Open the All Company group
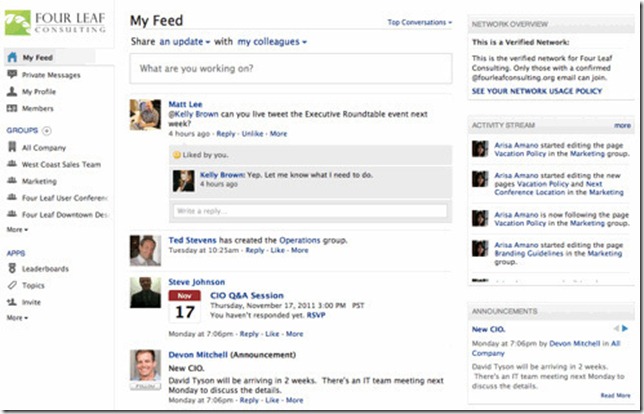644x414 pixels. tap(45, 147)
